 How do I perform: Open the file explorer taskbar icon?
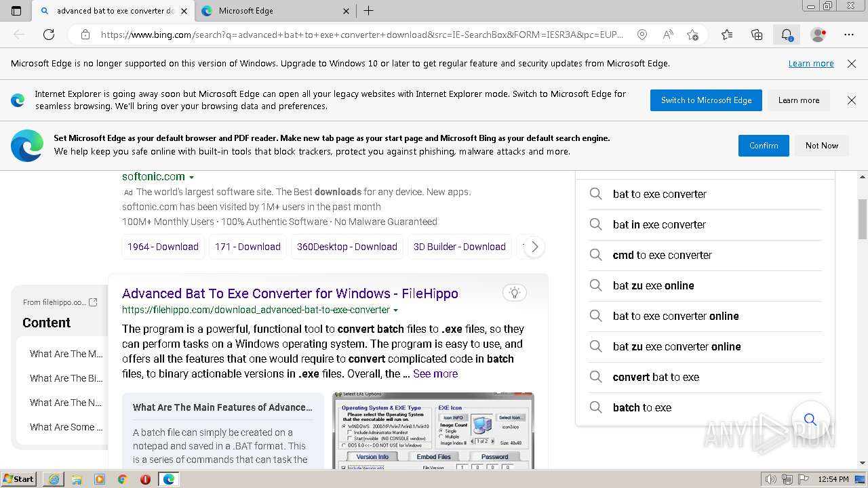click(x=77, y=479)
